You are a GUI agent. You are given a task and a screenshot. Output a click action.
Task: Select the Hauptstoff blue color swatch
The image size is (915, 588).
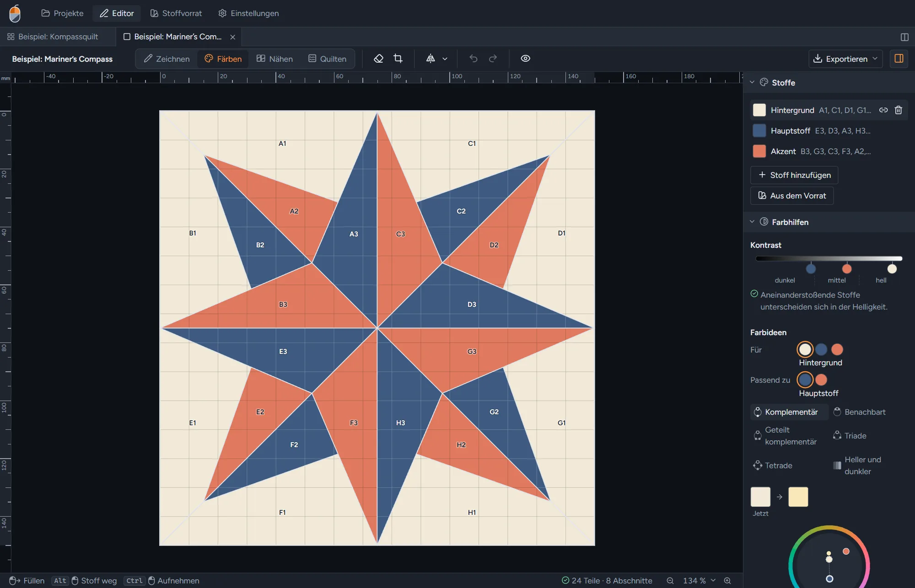[759, 131]
